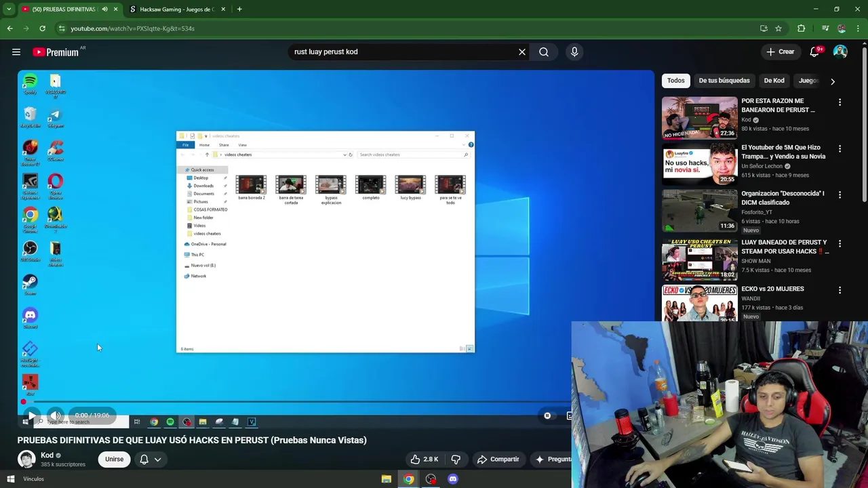Open El Youtuber de 5M video title
Viewport: 868px width, 488px height.
click(x=783, y=152)
